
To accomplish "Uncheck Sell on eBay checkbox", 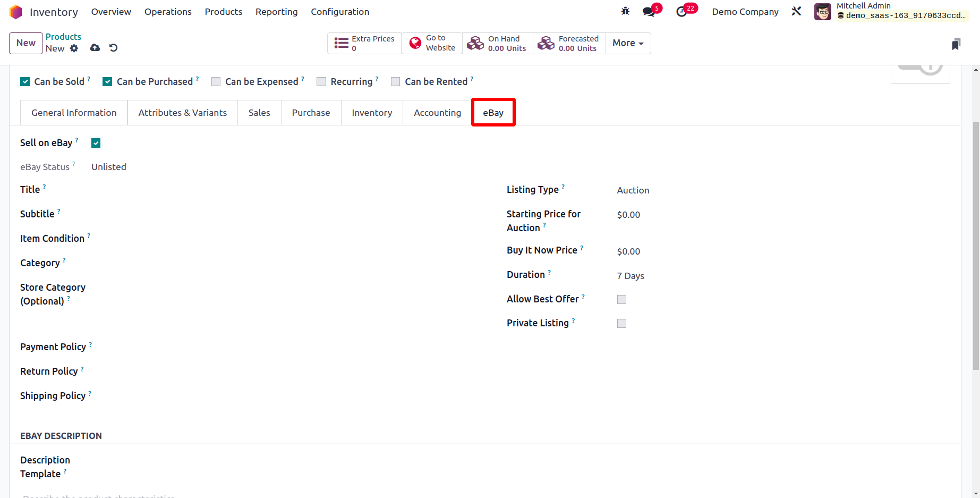I will (96, 143).
